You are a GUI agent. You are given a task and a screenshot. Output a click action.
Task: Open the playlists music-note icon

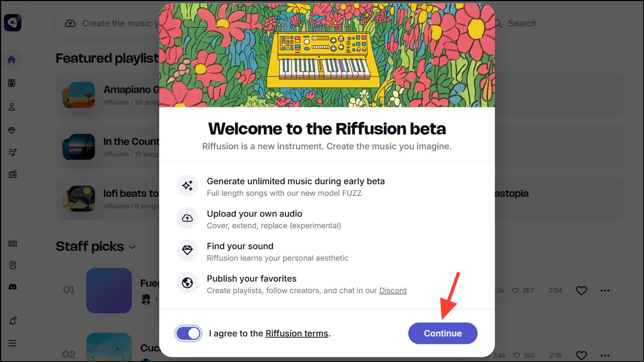12,152
